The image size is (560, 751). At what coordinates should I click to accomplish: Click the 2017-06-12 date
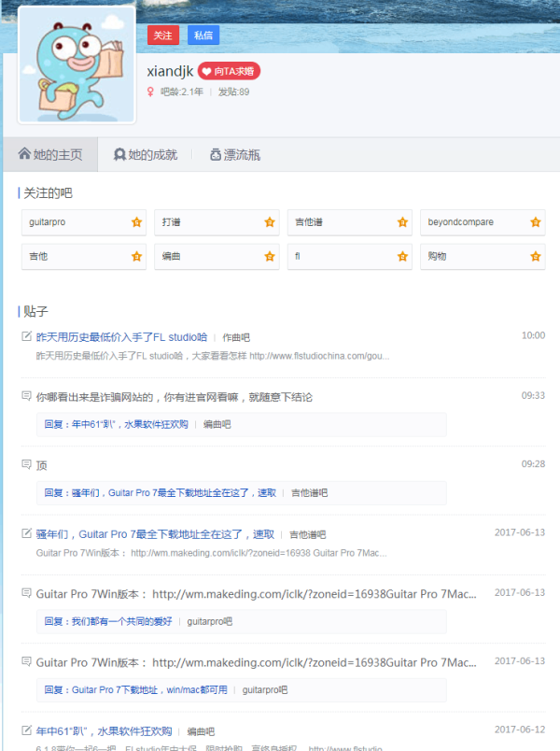pyautogui.click(x=520, y=730)
